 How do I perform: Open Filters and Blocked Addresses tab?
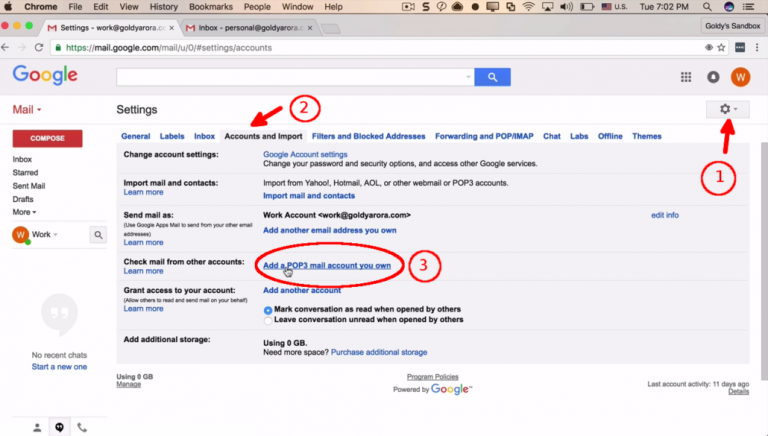(x=368, y=136)
